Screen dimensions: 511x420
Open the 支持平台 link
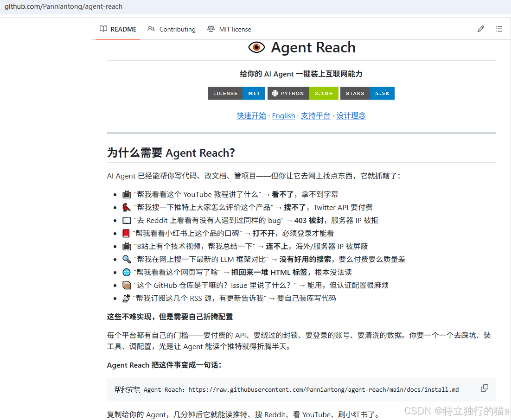coord(315,116)
